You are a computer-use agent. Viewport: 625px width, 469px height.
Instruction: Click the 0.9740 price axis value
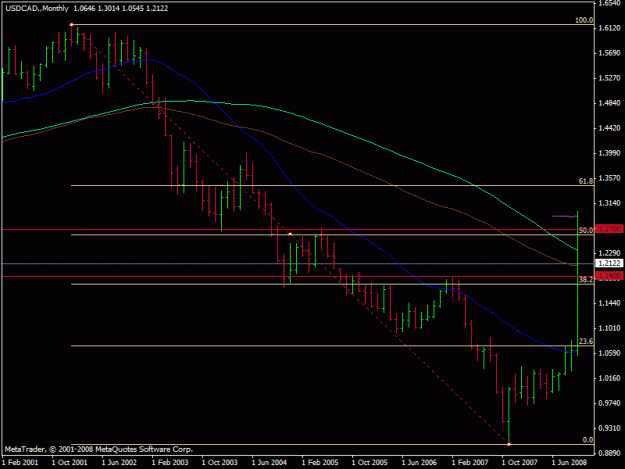(x=610, y=403)
